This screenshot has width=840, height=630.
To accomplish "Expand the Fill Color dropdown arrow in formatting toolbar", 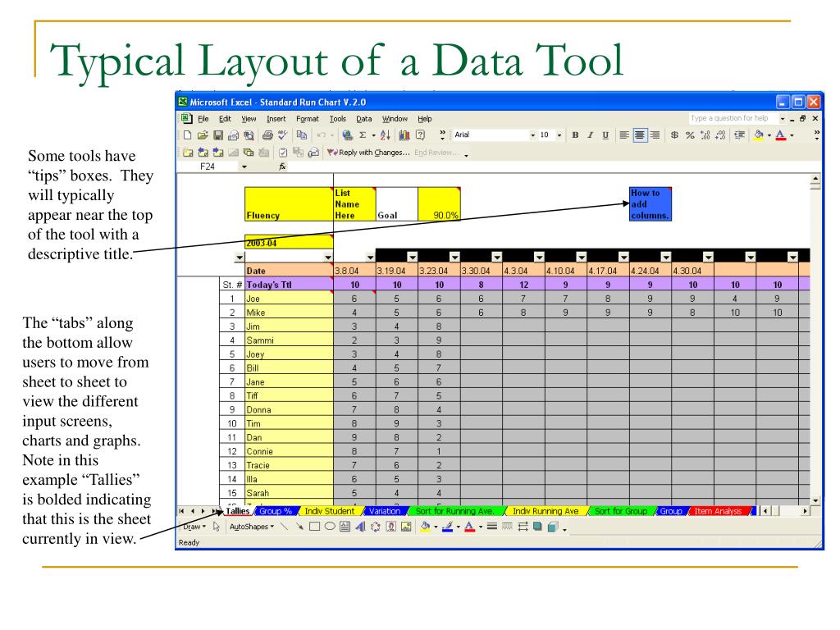I will [x=769, y=135].
